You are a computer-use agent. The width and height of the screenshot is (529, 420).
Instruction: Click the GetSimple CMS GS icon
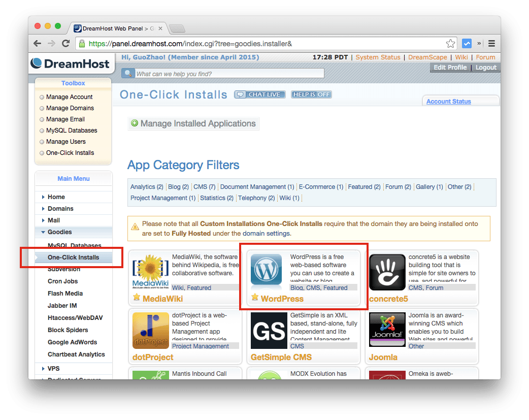tap(269, 331)
